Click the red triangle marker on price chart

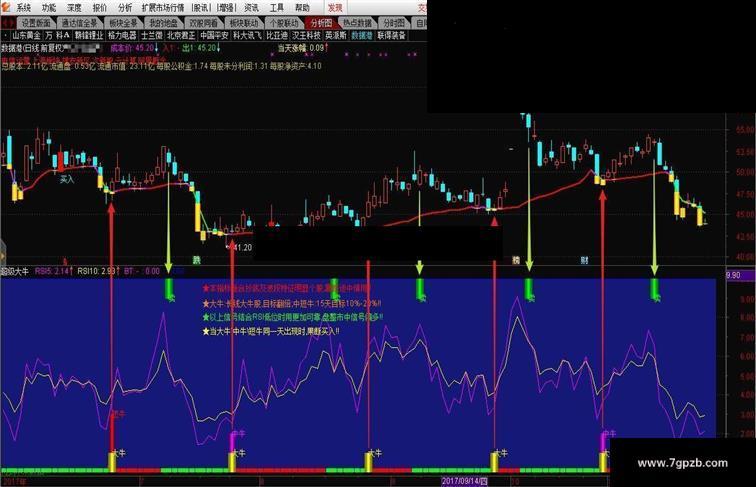494,221
